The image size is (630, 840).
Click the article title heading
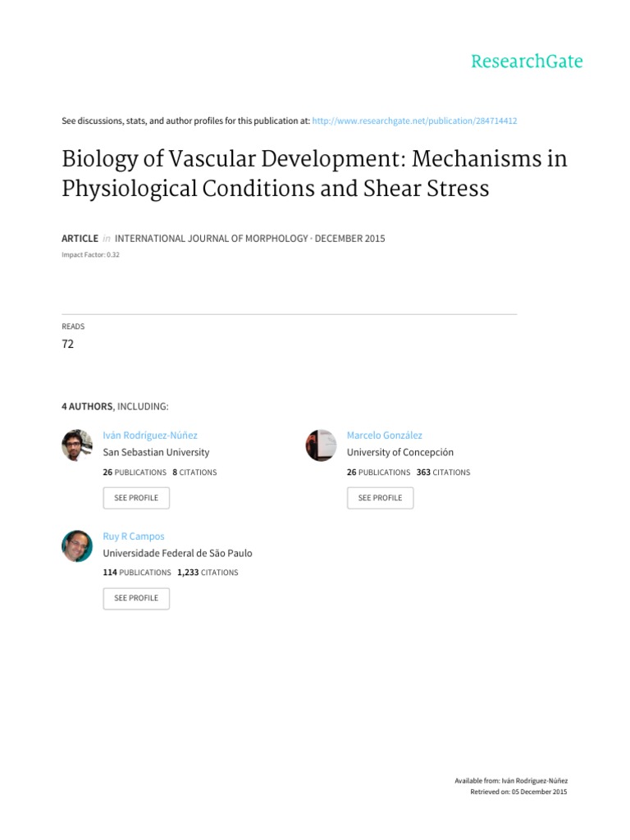click(314, 173)
